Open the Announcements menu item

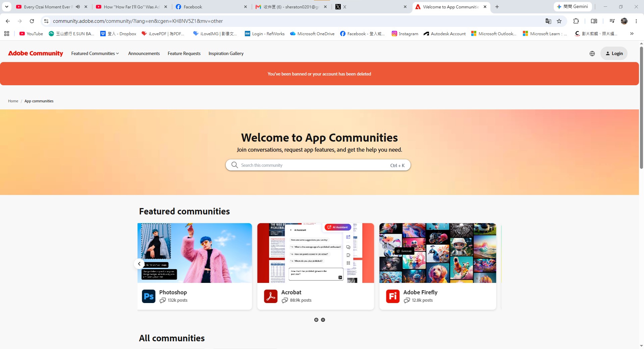click(144, 54)
